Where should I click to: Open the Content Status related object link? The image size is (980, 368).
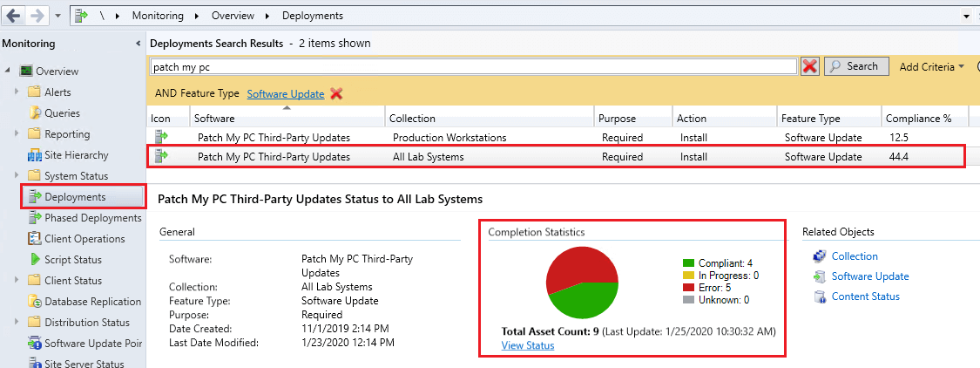coord(866,296)
